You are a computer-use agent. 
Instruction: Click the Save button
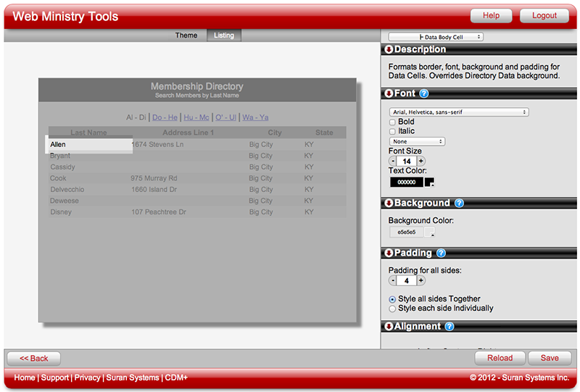[550, 358]
